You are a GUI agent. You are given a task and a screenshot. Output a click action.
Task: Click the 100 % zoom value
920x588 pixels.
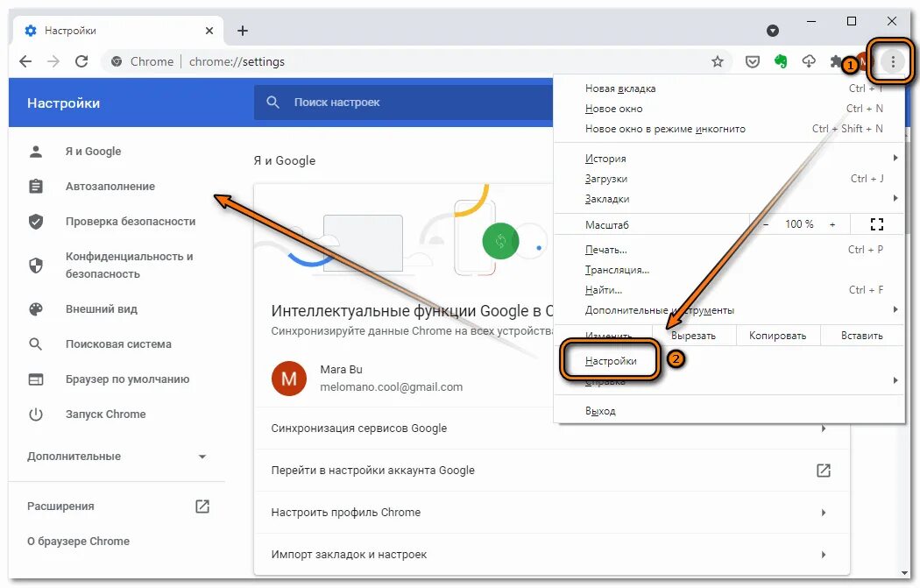[798, 224]
